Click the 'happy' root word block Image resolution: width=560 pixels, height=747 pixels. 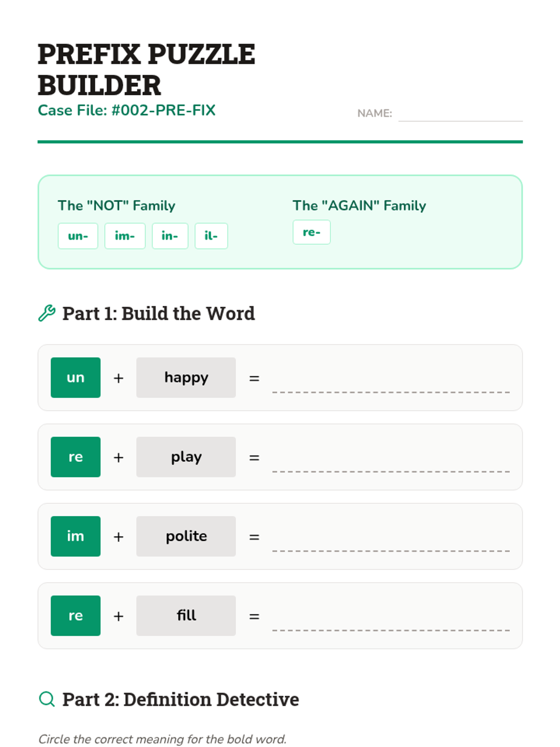pos(186,377)
